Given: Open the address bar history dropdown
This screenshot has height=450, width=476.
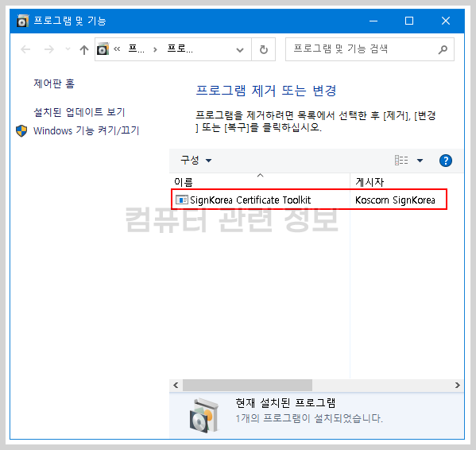Looking at the screenshot, I should click(240, 50).
